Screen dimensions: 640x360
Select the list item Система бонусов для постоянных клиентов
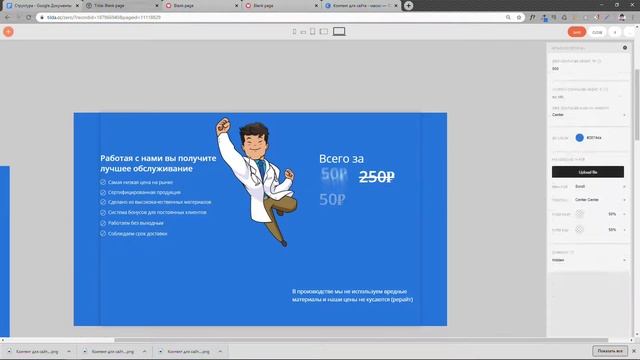click(157, 212)
